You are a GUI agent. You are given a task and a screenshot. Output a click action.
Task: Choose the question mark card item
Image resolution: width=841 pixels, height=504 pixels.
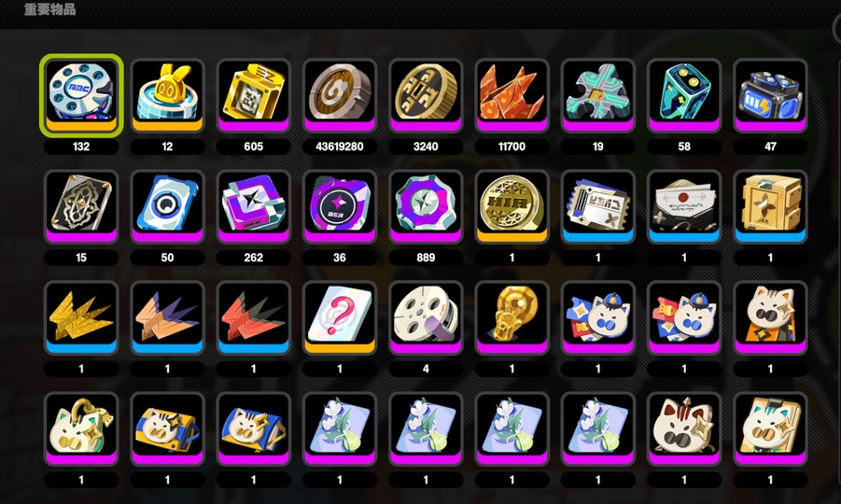340,317
